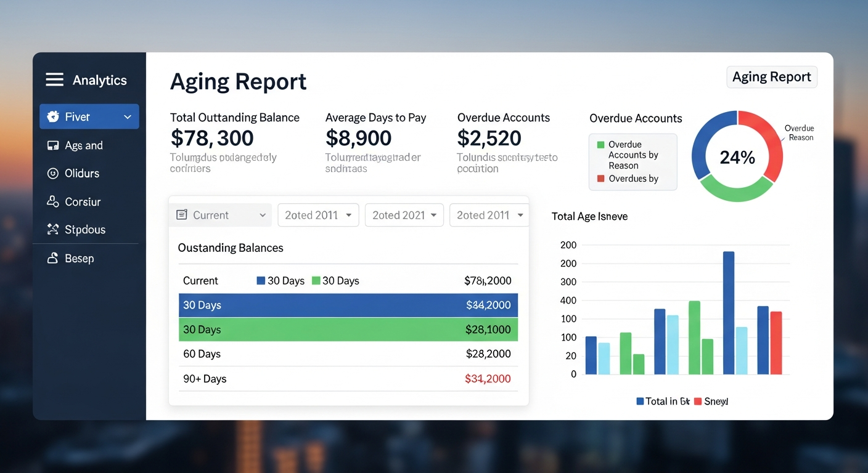Click the Besep sidebar icon

pos(53,259)
